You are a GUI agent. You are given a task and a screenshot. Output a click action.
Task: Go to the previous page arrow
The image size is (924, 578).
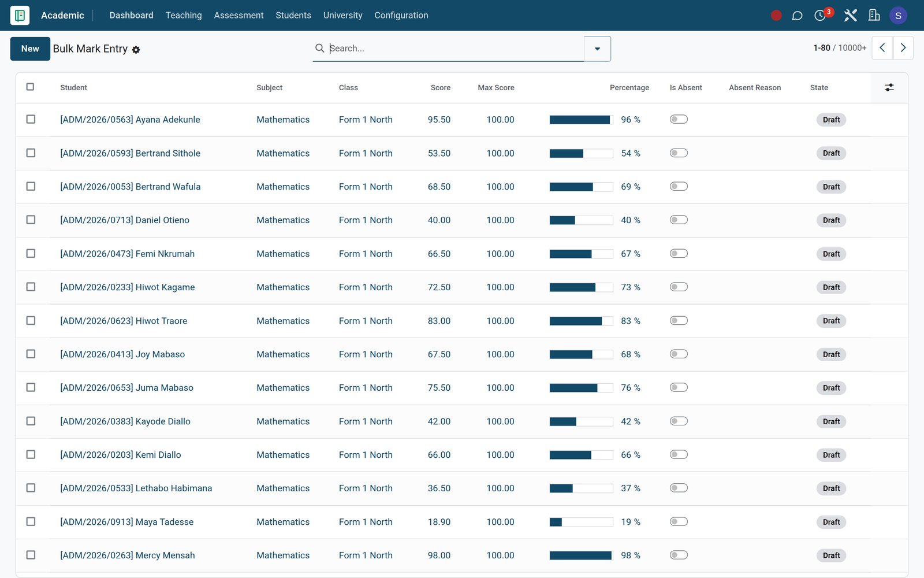coord(882,48)
